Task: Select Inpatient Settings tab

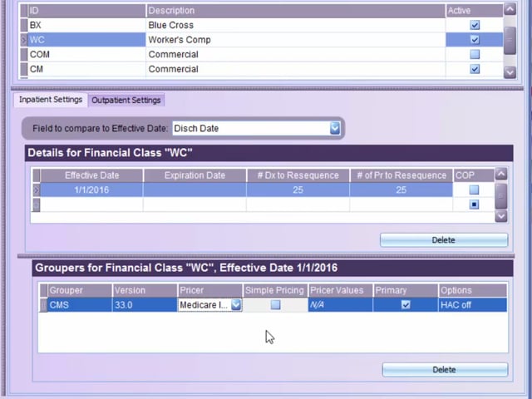Action: (x=51, y=100)
